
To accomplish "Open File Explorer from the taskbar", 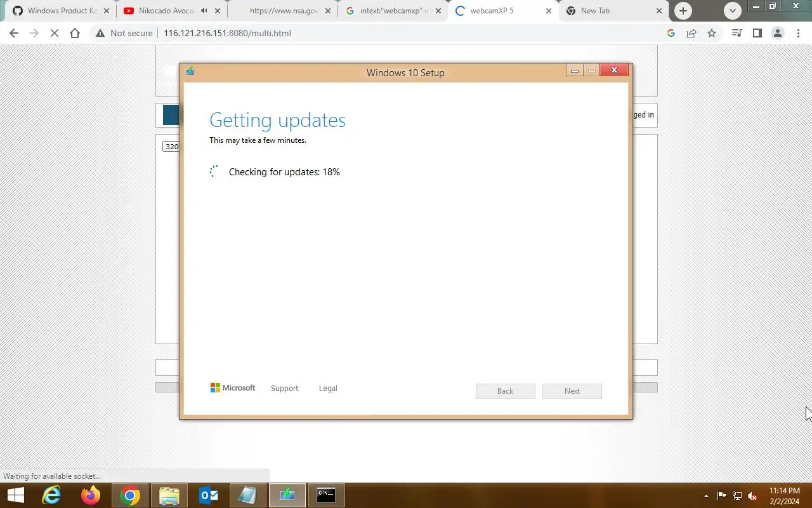I will [169, 495].
